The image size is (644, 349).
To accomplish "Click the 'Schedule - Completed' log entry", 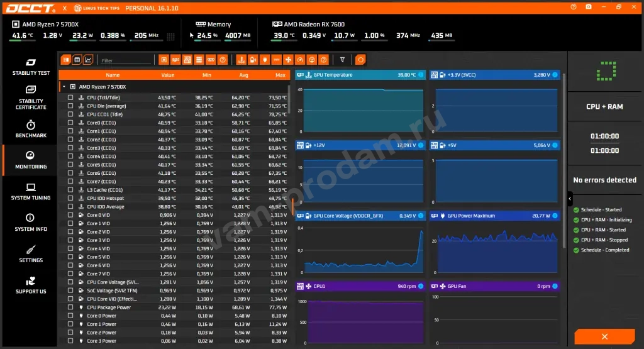I will (x=604, y=250).
